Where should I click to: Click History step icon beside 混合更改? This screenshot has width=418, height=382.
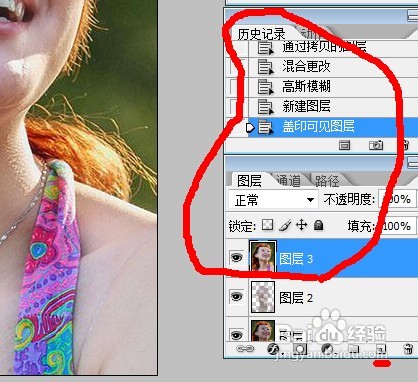click(x=266, y=67)
